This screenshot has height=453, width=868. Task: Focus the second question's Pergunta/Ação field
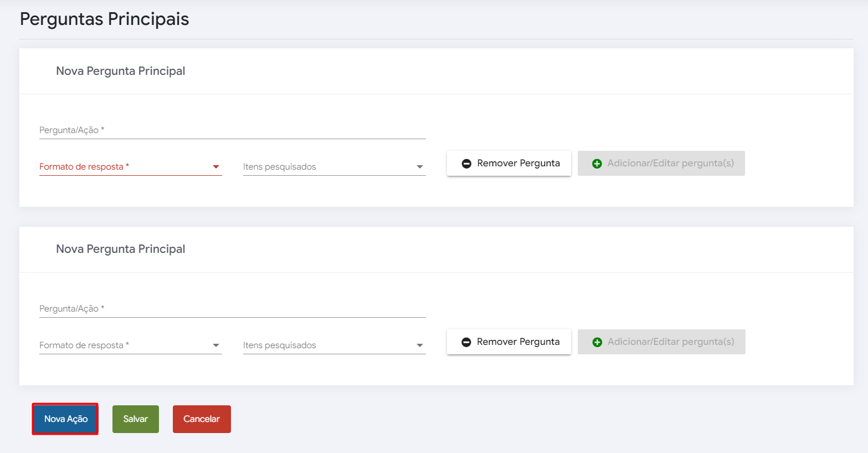tap(232, 309)
